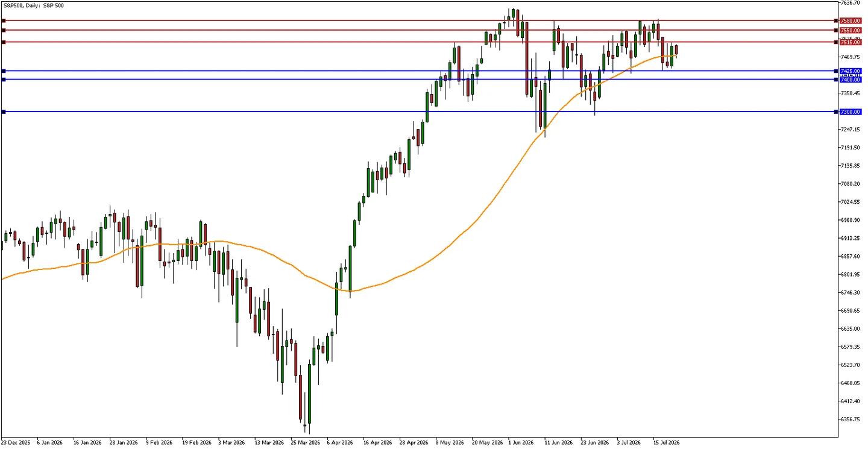Click the 7247.05 price axis label

tap(850, 130)
